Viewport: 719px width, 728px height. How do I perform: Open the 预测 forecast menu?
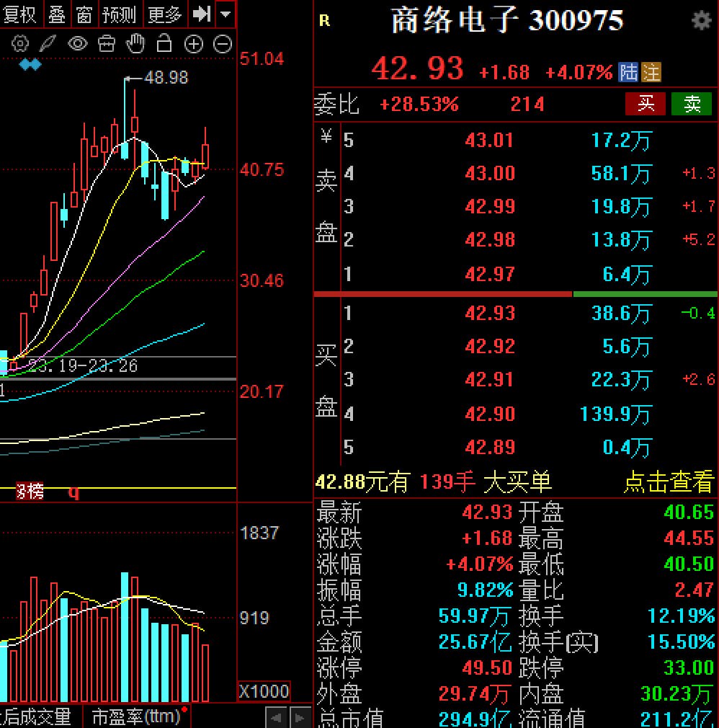[x=119, y=14]
